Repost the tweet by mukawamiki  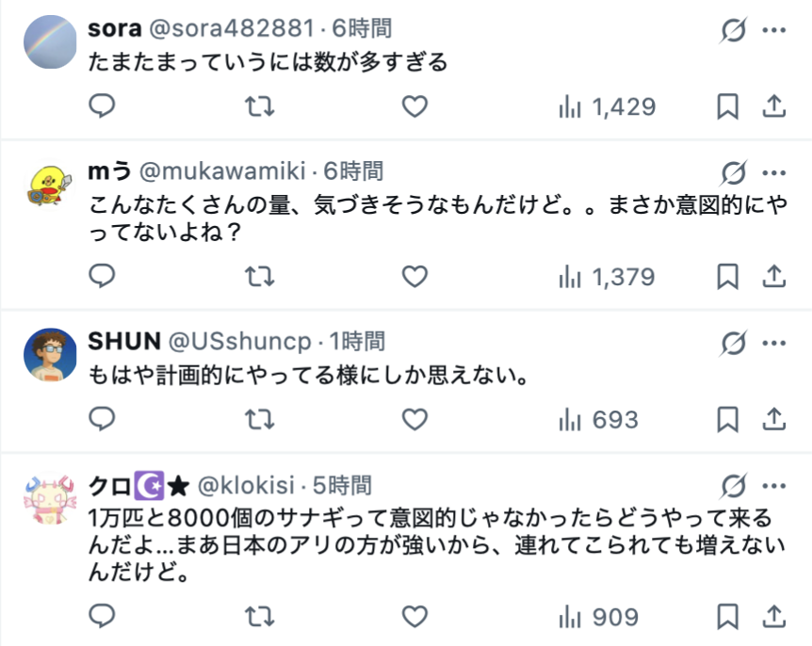point(259,276)
